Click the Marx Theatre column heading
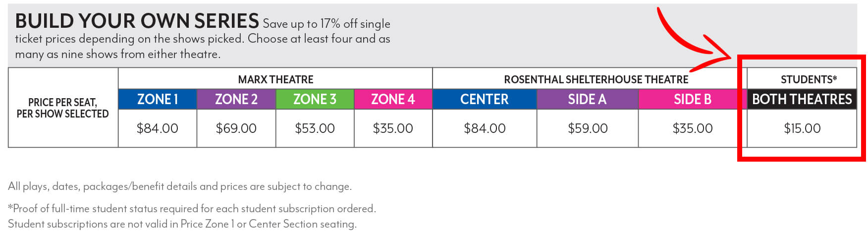This screenshot has height=238, width=868. [x=275, y=79]
